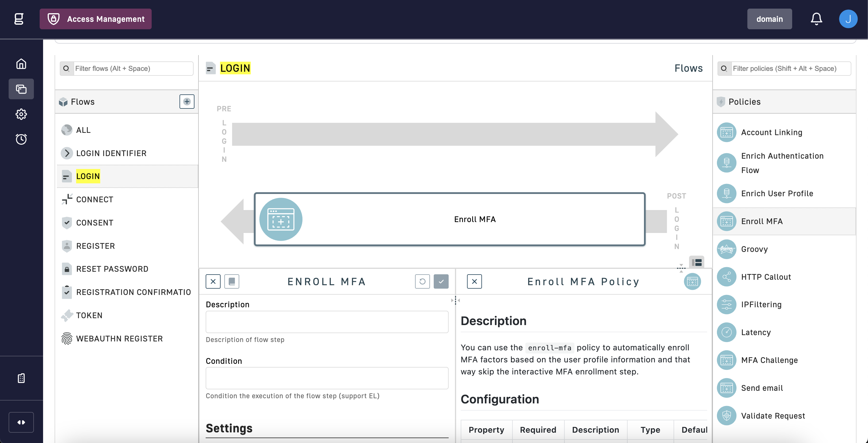This screenshot has width=868, height=443.
Task: Open documentation icon in ENROLL MFA header
Action: point(232,281)
